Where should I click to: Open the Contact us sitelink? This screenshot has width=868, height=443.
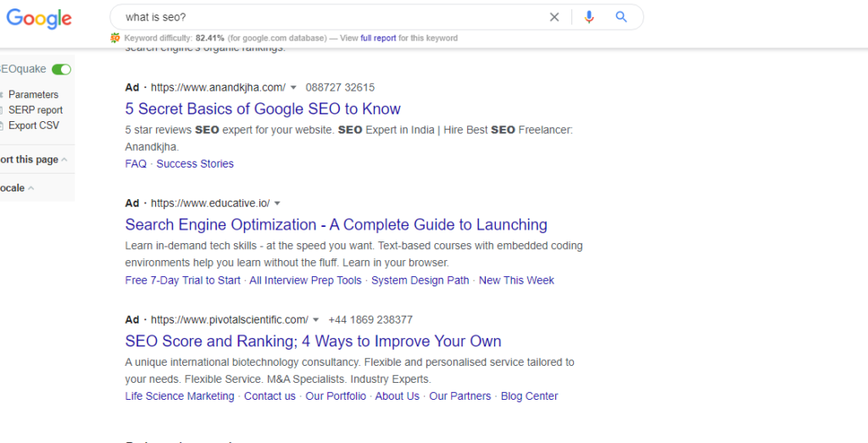click(x=270, y=396)
